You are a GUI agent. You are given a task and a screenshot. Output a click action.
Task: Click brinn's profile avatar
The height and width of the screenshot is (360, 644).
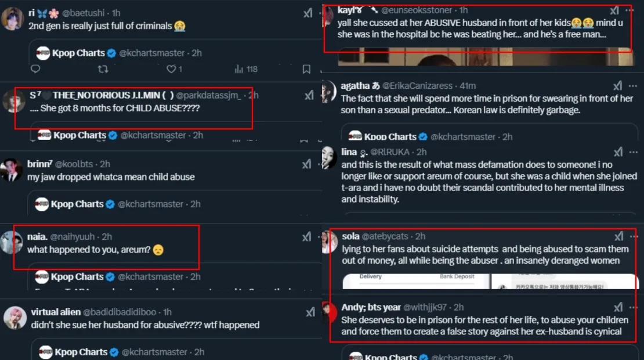click(12, 170)
